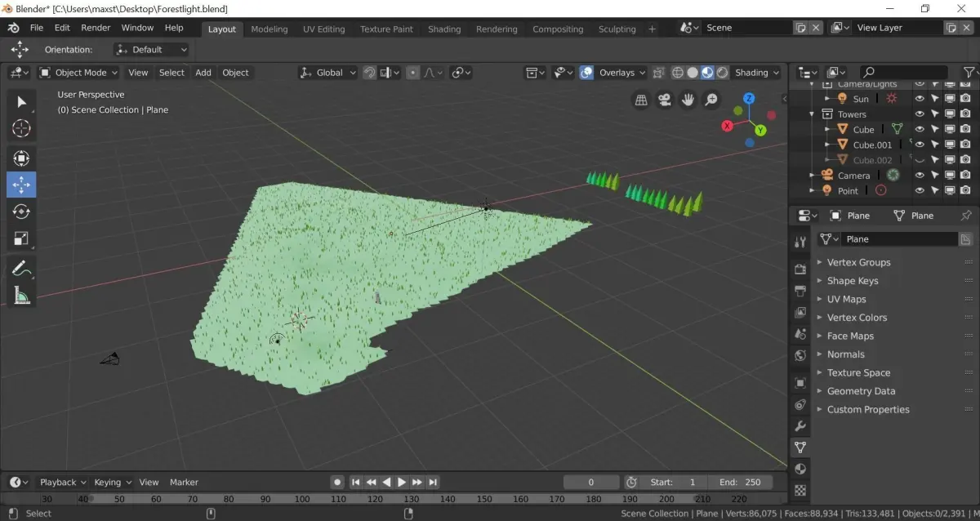Switch to the Sculpting workspace tab

click(x=617, y=29)
